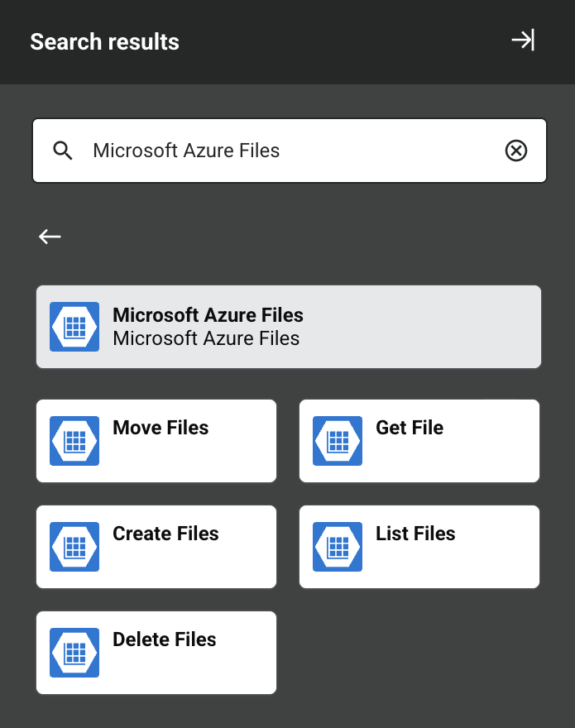
Task: Click the Microsoft Azure Files hexagon app icon
Action: tap(74, 326)
